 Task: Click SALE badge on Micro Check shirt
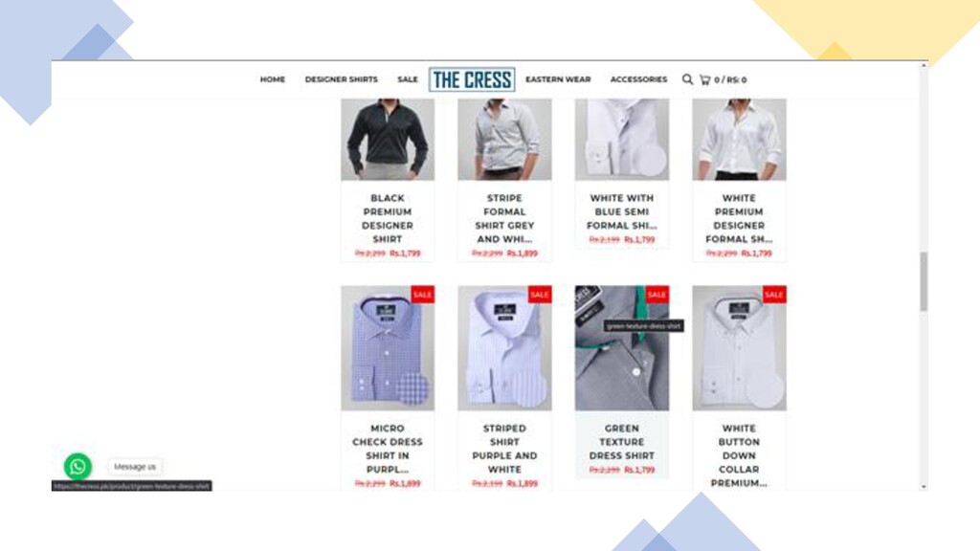click(x=422, y=295)
